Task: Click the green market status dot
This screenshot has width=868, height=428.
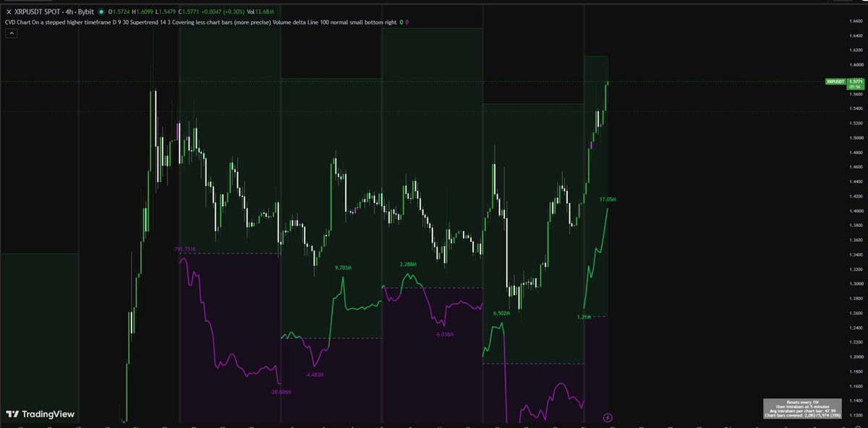Action: coord(101,12)
